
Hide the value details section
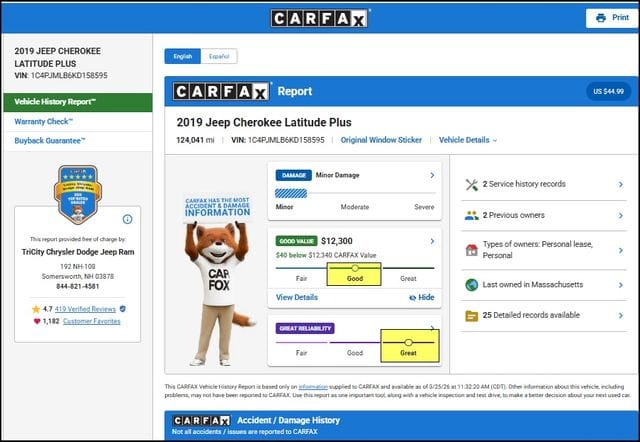click(422, 297)
